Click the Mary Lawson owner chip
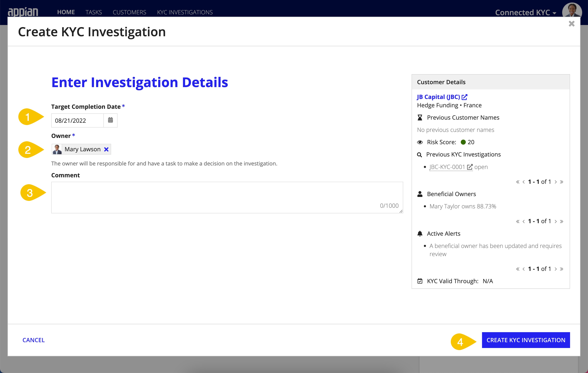The height and width of the screenshot is (373, 588). point(81,149)
